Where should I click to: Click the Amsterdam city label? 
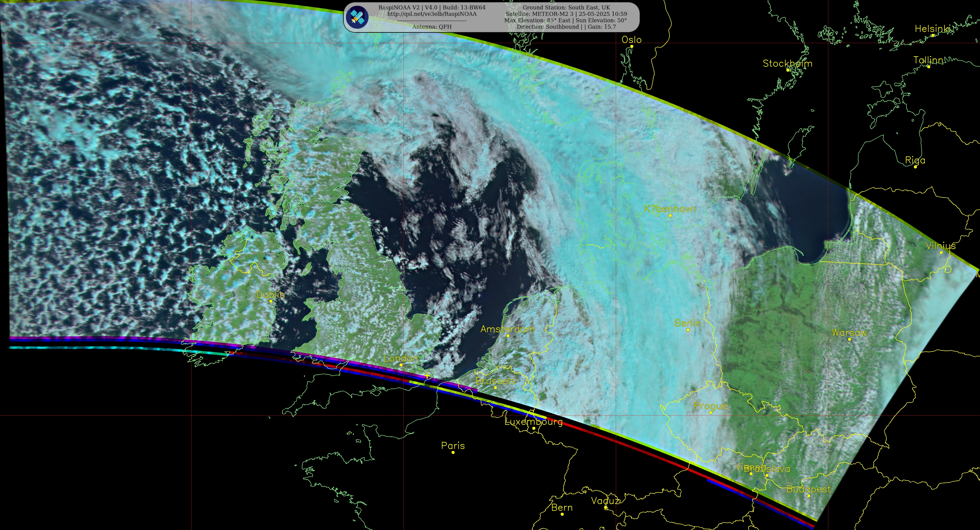point(508,329)
